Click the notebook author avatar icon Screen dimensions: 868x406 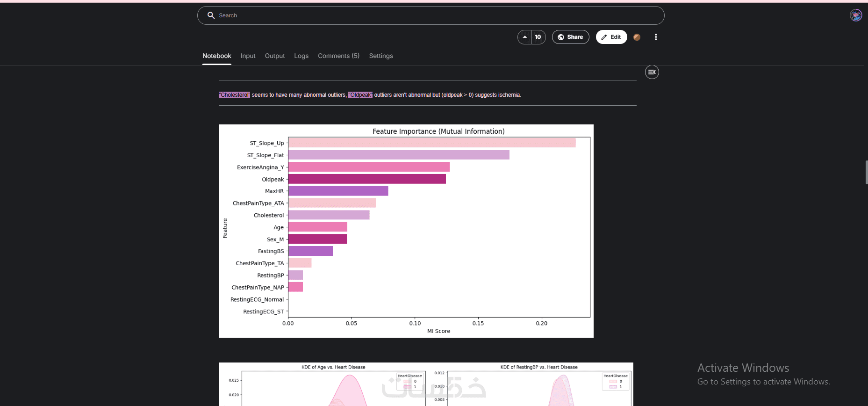click(x=637, y=37)
